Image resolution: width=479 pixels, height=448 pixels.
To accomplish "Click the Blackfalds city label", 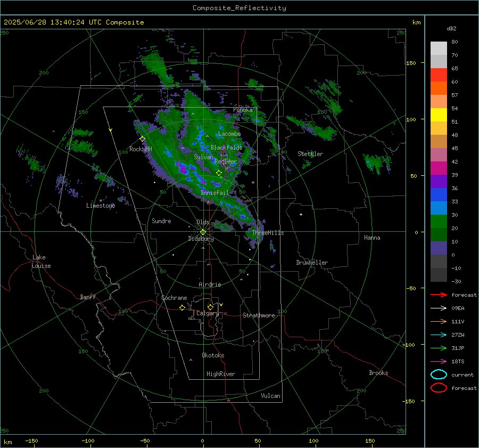I will tap(226, 148).
